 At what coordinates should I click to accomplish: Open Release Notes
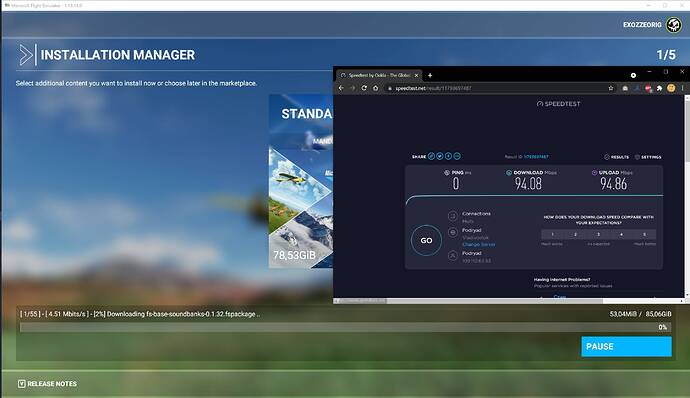(x=48, y=384)
